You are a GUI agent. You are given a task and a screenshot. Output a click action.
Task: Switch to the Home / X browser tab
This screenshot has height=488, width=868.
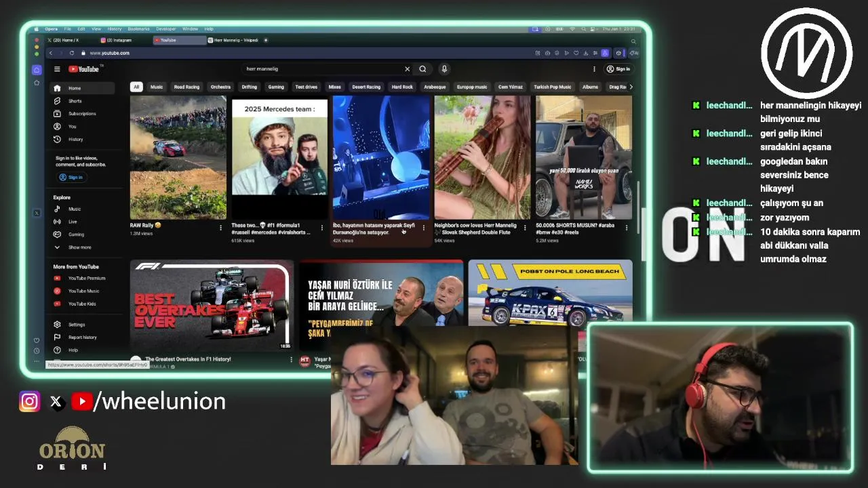(71, 40)
